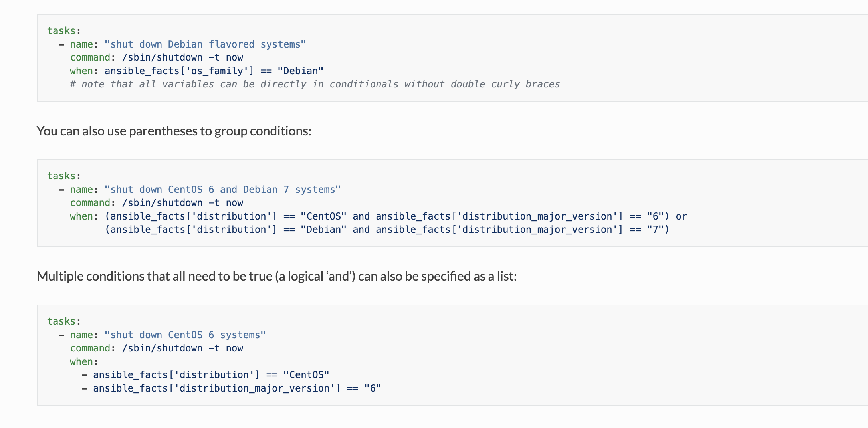
Task: Click the comment about double curly braces
Action: pos(315,84)
